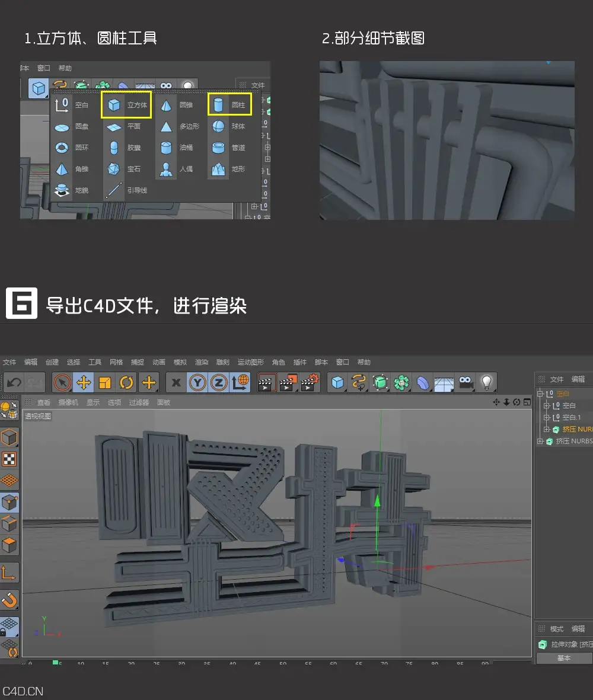Open 模拟 menu in menu bar
593x700 pixels.
(180, 362)
